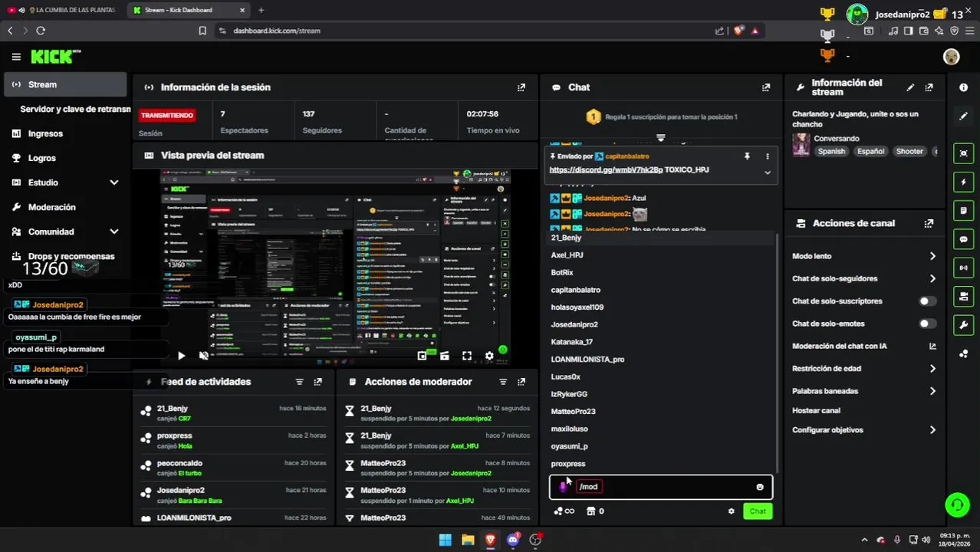Image resolution: width=980 pixels, height=552 pixels.
Task: Pop out the Información del stream panel
Action: [929, 87]
